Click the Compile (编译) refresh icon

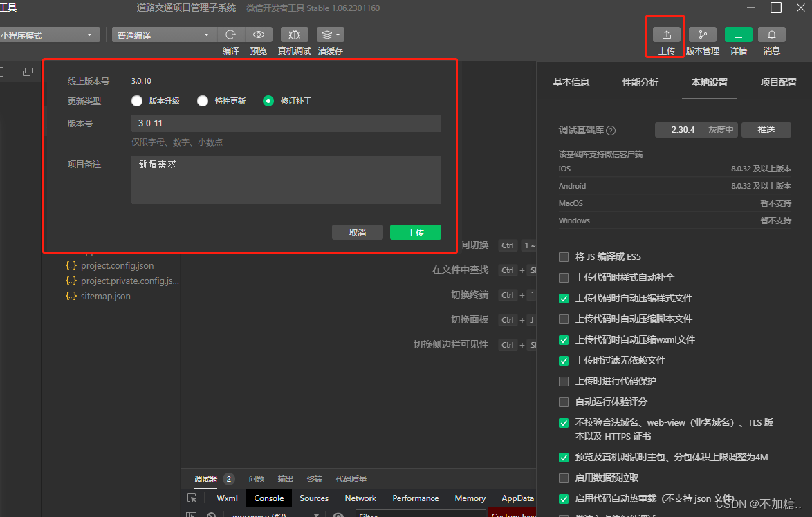(x=230, y=35)
